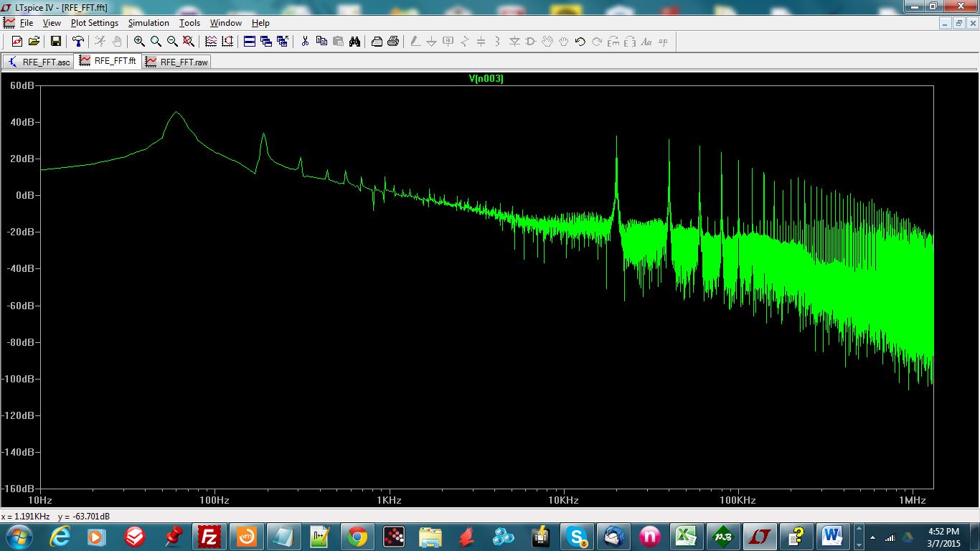Click the Zoom to Fit crossed magnifier icon

coord(189,42)
